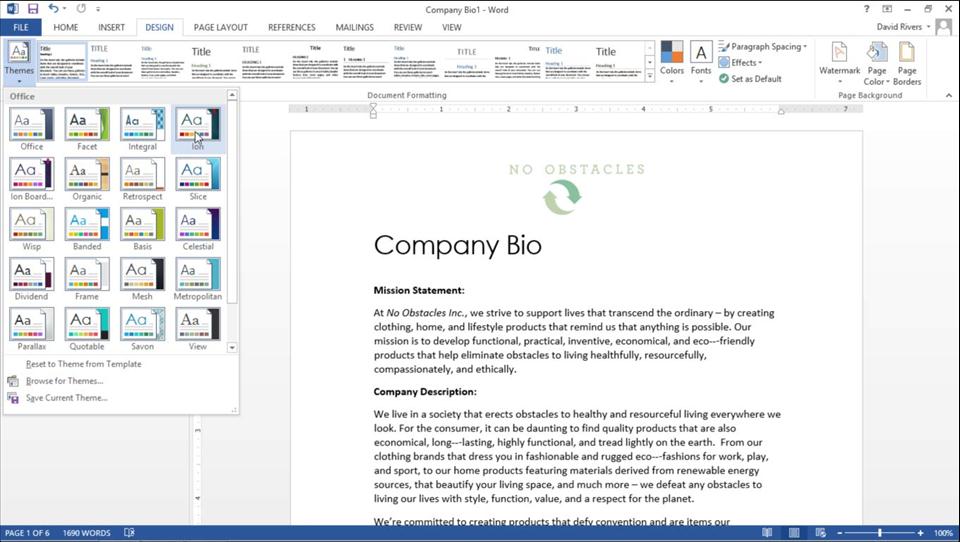The width and height of the screenshot is (960, 542).
Task: Redo with the repeat icon
Action: pyautogui.click(x=81, y=9)
